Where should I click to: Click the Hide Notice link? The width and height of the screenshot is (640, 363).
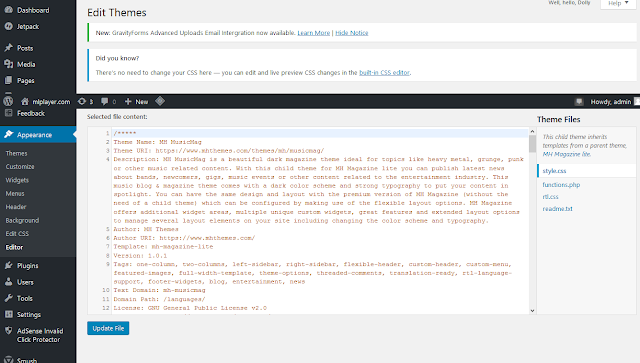(x=351, y=33)
